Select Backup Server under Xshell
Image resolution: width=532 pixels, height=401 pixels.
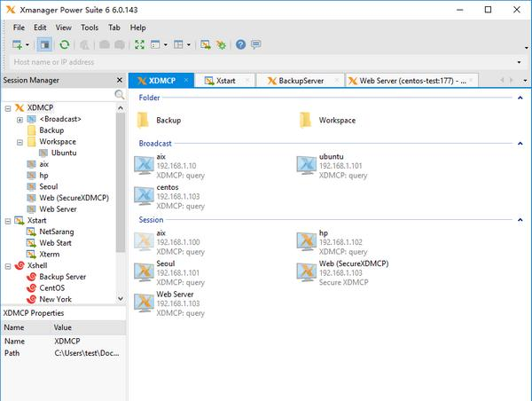click(x=62, y=277)
